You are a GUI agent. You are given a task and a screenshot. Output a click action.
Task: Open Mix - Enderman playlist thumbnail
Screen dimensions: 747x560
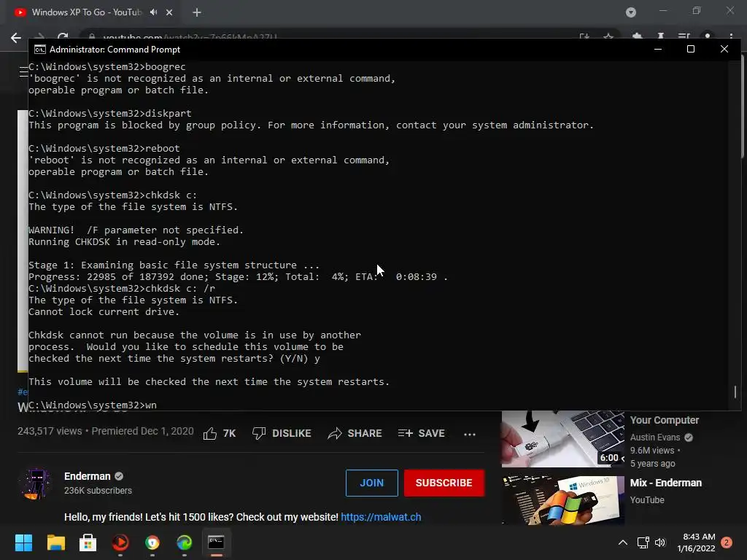[562, 500]
